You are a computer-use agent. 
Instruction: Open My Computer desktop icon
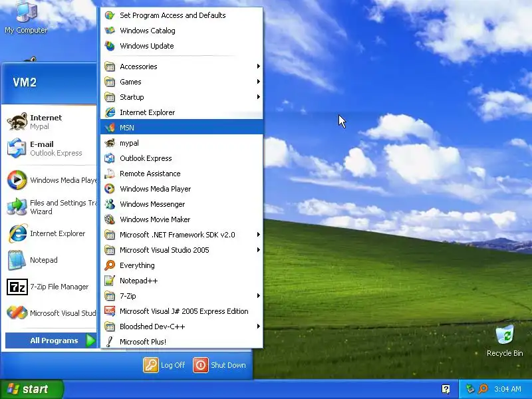coord(26,17)
